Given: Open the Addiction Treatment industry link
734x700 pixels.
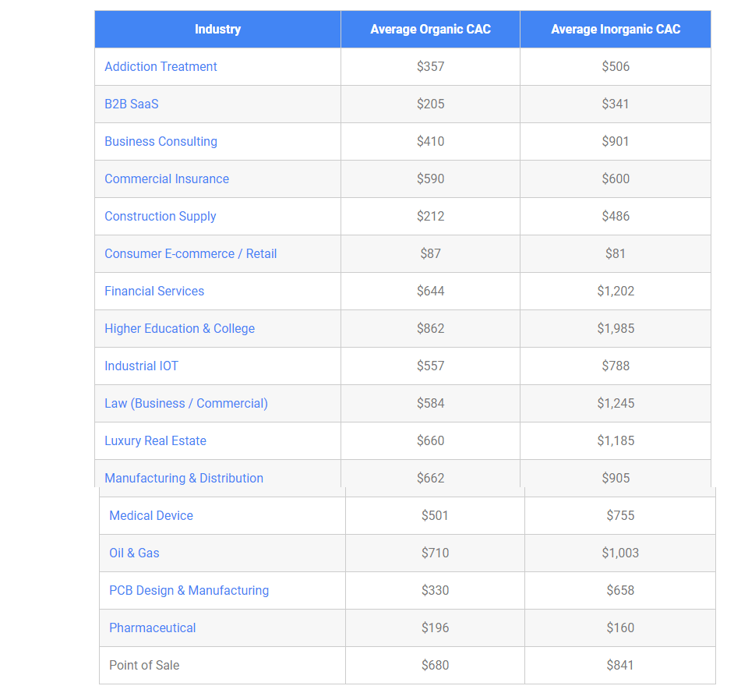Looking at the screenshot, I should click(161, 67).
